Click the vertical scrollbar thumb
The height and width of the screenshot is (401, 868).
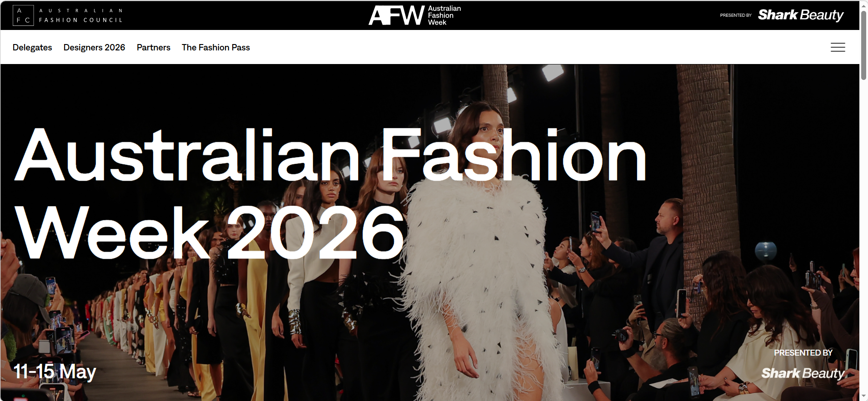pyautogui.click(x=863, y=45)
